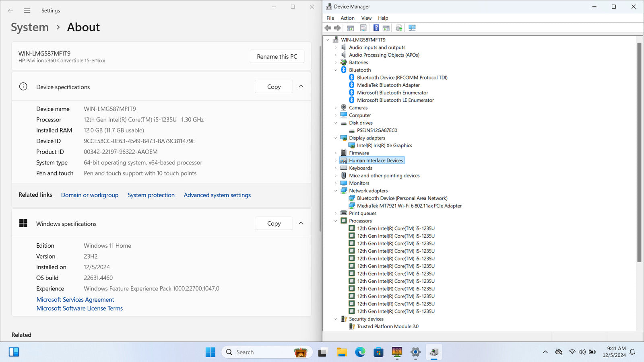Select Microsoft Bluetooth LE Enumerator
The height and width of the screenshot is (362, 644).
(x=395, y=100)
